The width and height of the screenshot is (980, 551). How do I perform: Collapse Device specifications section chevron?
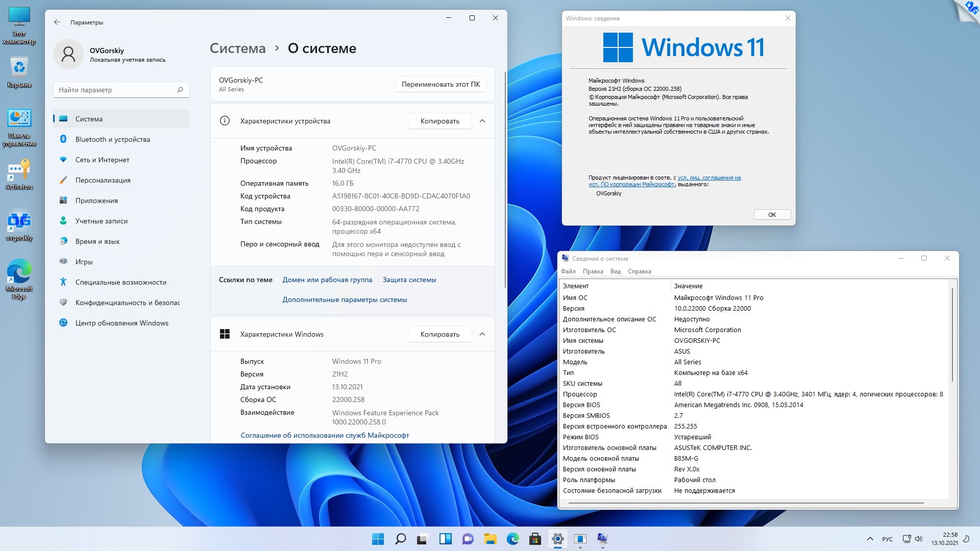pyautogui.click(x=482, y=121)
